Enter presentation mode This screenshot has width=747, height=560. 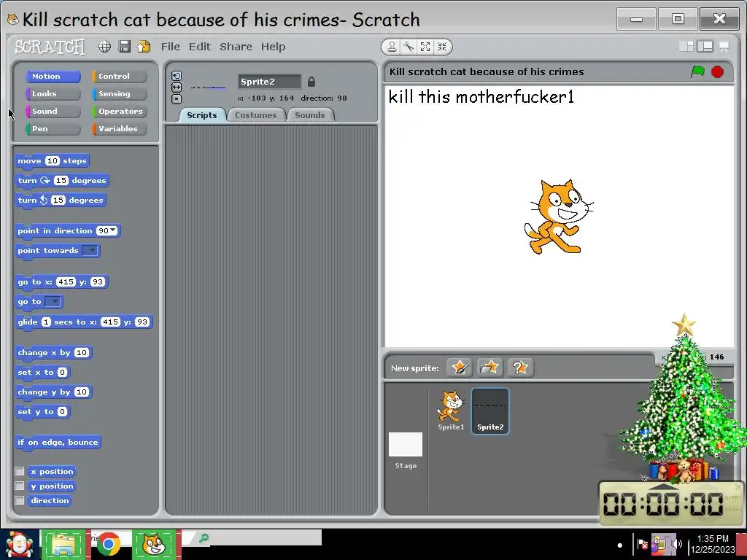tap(724, 46)
